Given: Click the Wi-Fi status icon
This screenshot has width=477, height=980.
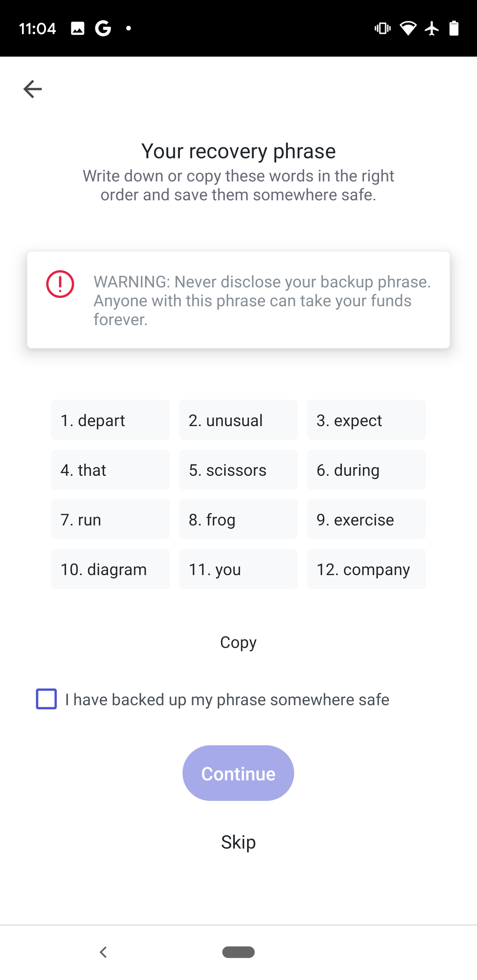Looking at the screenshot, I should 408,28.
